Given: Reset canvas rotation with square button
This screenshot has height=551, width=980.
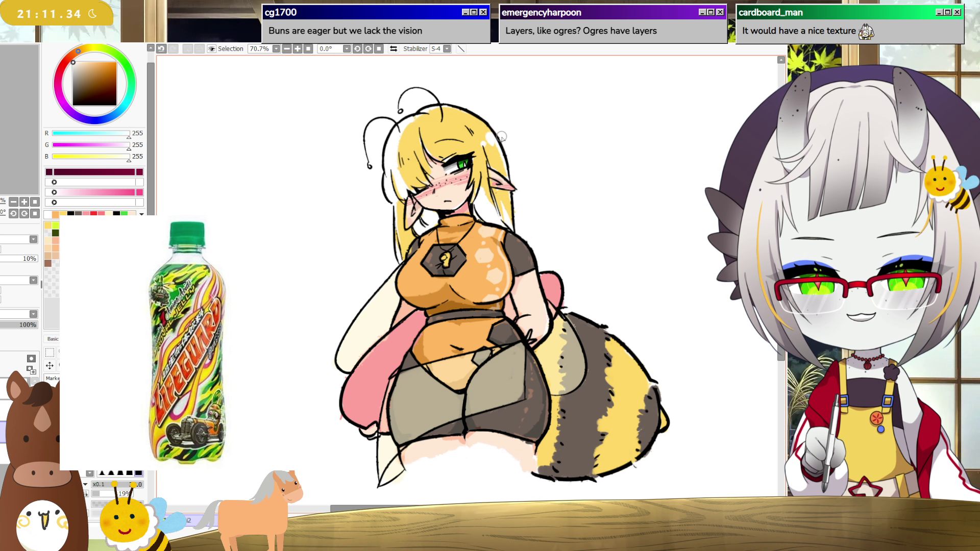Looking at the screenshot, I should (x=379, y=49).
